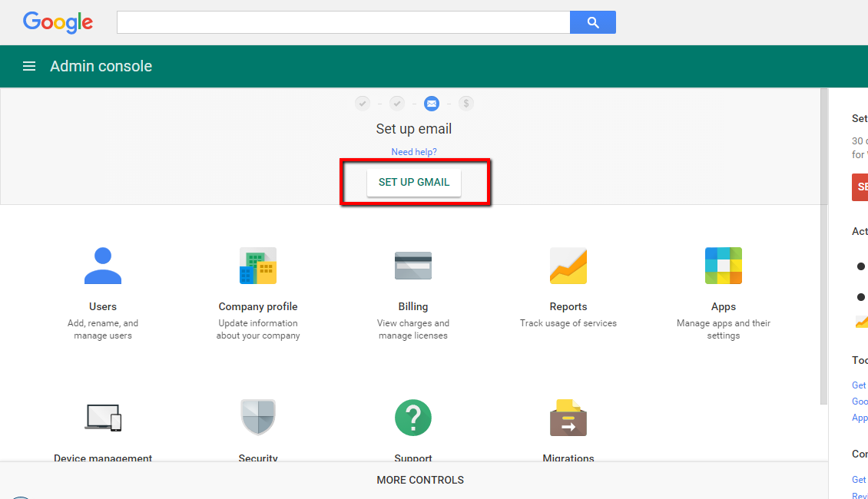Screen dimensions: 868x499
Task: Open the Migrations icon
Action: click(x=568, y=417)
